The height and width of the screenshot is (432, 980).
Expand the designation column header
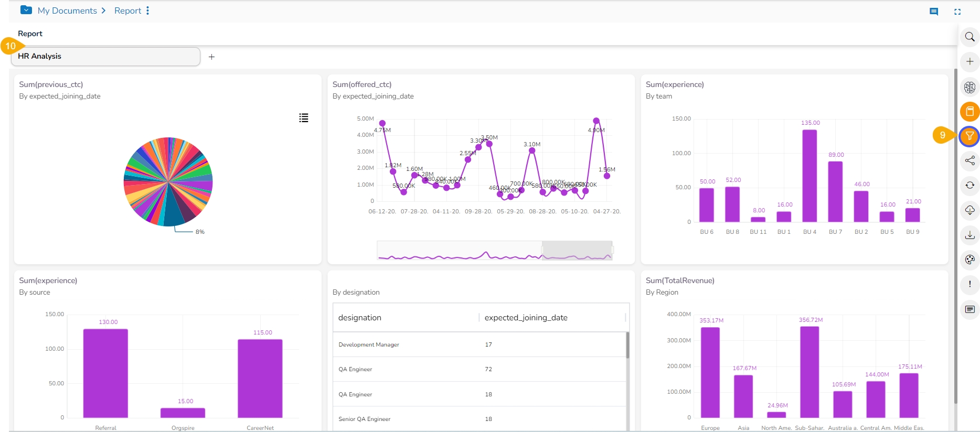coord(359,318)
